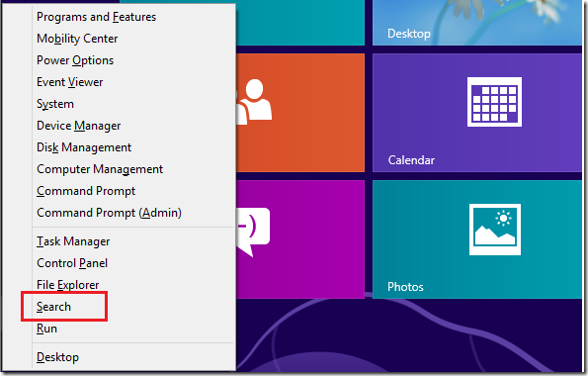This screenshot has width=588, height=376.
Task: Open the Run dialog entry
Action: [x=46, y=329]
